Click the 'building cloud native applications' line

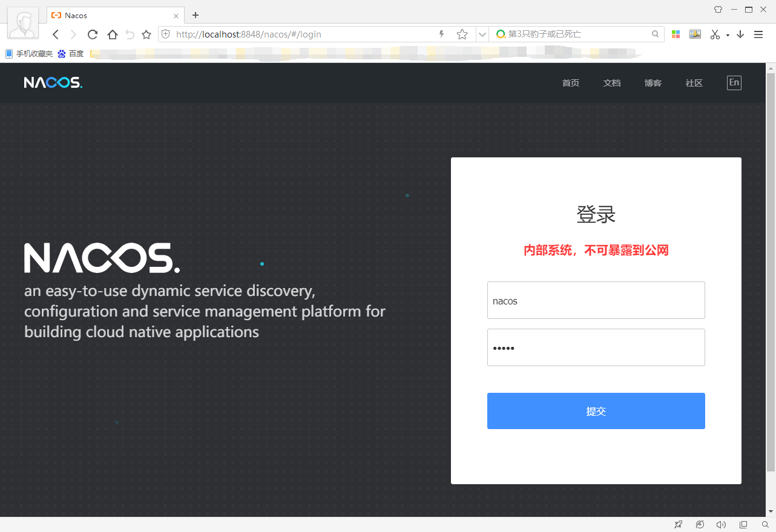pos(142,332)
